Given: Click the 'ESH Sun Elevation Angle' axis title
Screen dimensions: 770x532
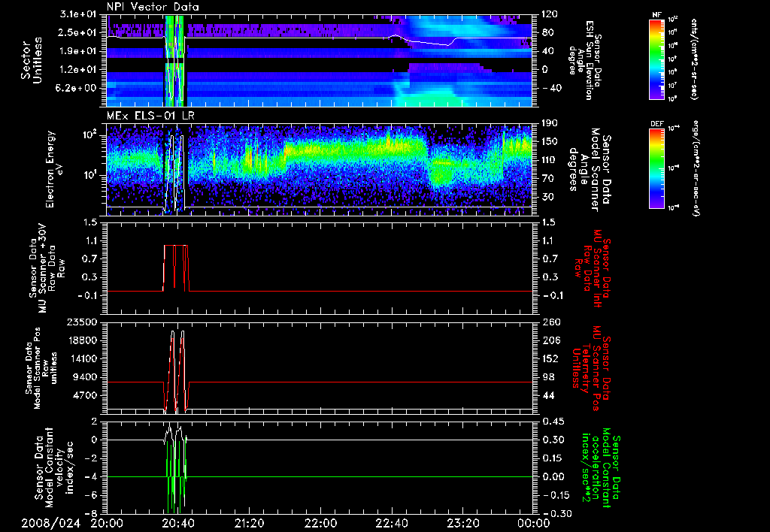Looking at the screenshot, I should (x=584, y=60).
